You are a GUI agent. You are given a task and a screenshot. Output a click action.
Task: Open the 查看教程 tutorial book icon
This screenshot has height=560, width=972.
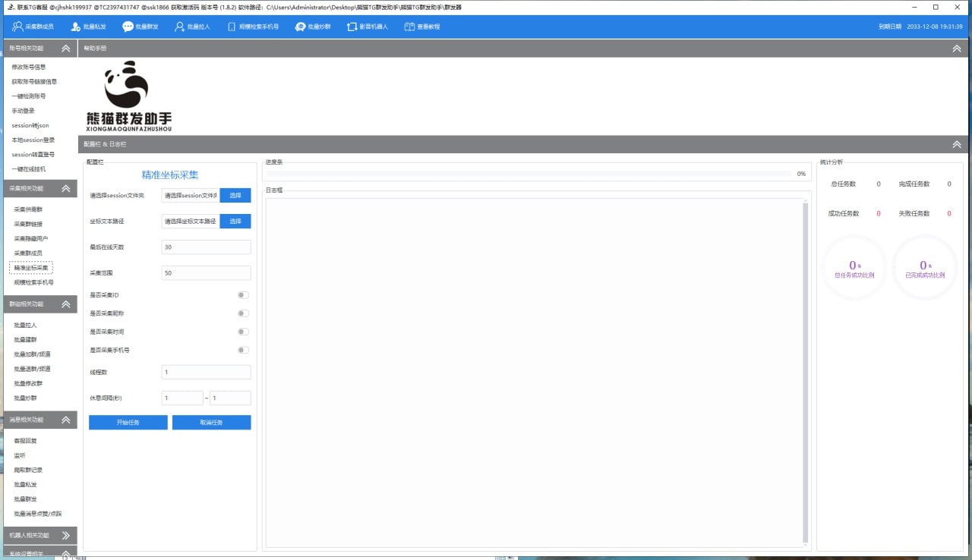[409, 27]
